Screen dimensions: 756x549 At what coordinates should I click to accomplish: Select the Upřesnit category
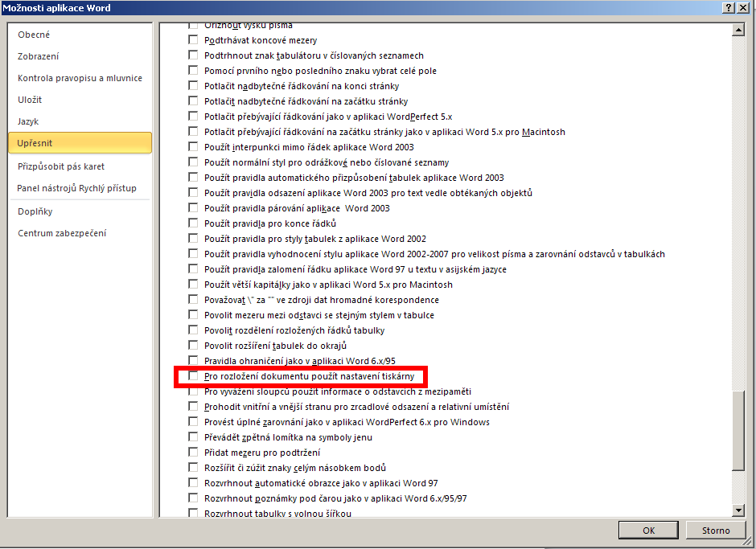point(80,143)
